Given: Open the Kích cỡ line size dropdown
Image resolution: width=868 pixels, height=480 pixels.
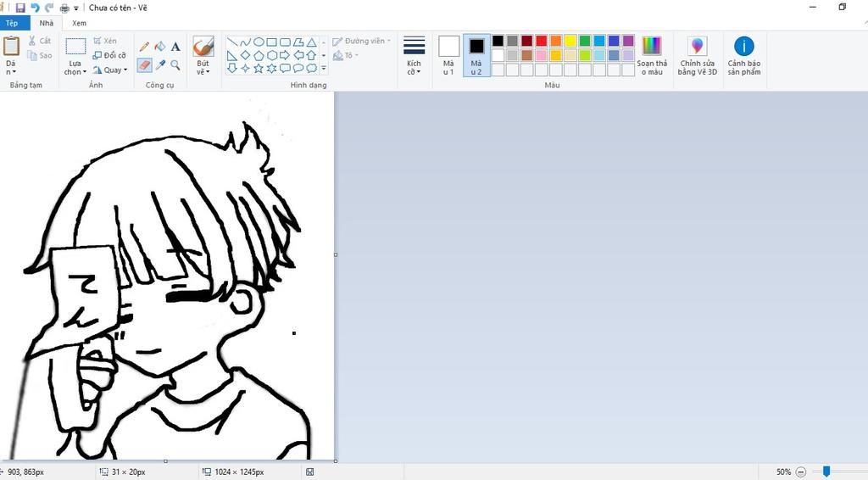Looking at the screenshot, I should [414, 55].
